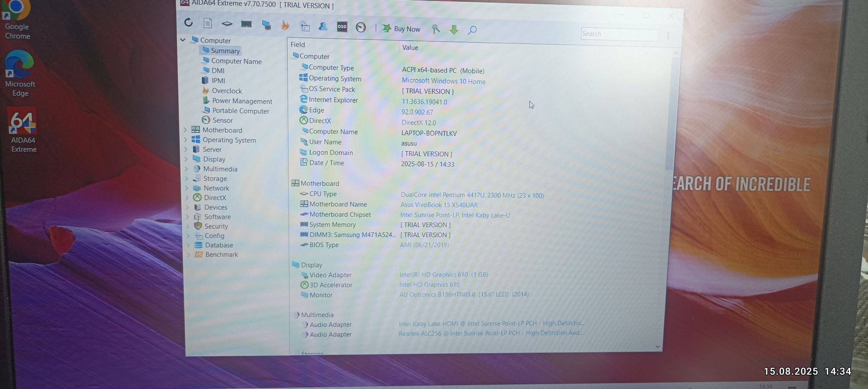Image resolution: width=868 pixels, height=389 pixels.
Task: Expand the Storage tree node
Action: 187,178
